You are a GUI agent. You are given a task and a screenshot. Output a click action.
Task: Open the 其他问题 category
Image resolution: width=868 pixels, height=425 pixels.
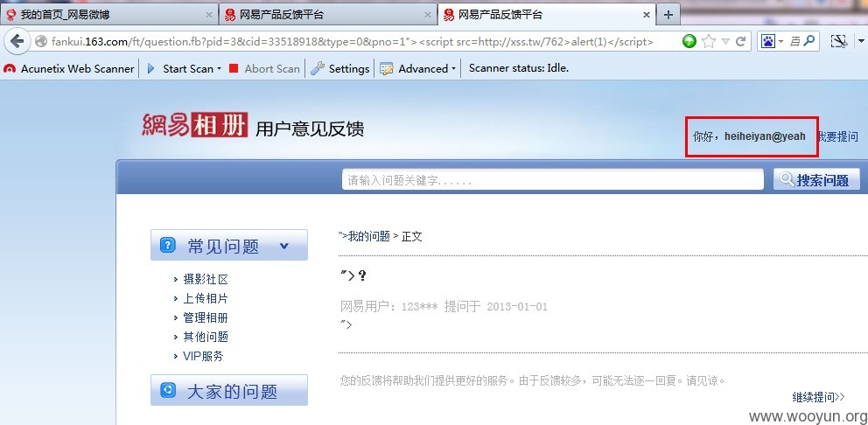pos(206,337)
